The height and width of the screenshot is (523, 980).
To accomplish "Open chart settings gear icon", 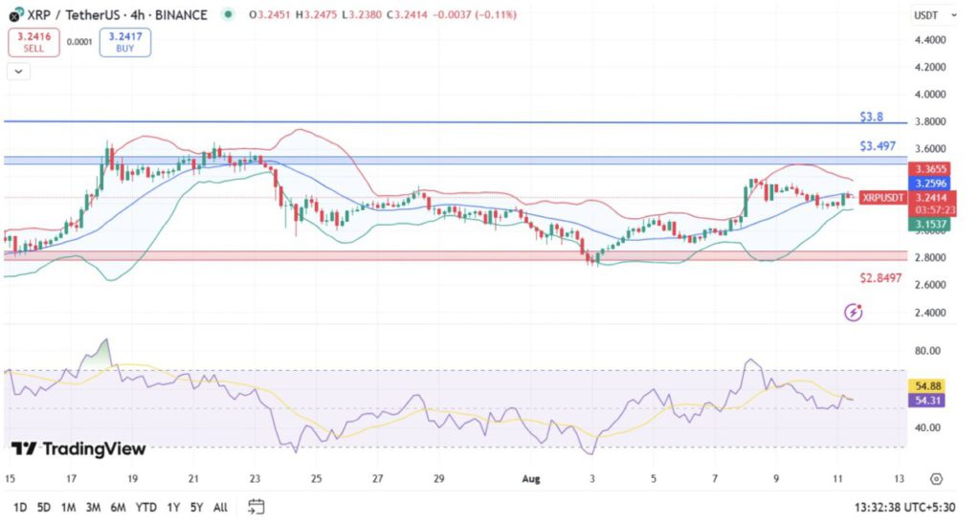I will (x=936, y=479).
